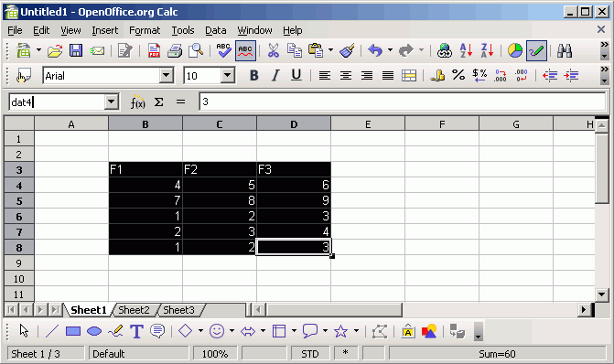Click the New spreadsheet icon

(x=24, y=51)
